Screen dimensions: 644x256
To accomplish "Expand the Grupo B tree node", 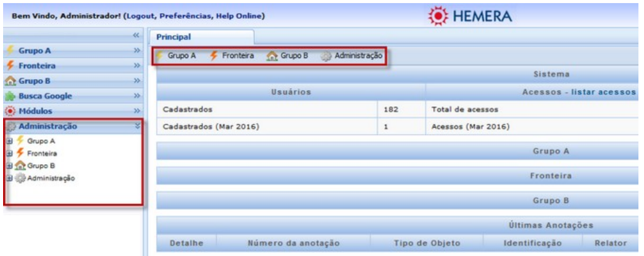I will 7,166.
